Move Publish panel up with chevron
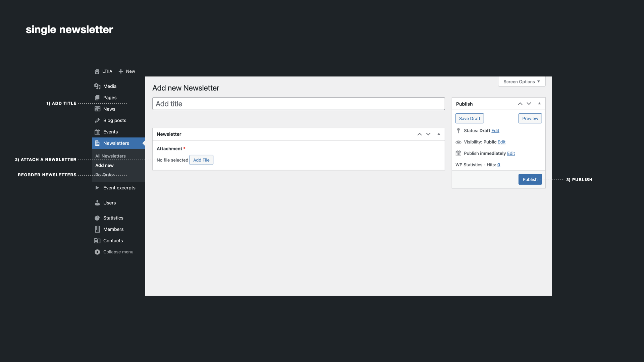The image size is (644, 362). (x=520, y=104)
